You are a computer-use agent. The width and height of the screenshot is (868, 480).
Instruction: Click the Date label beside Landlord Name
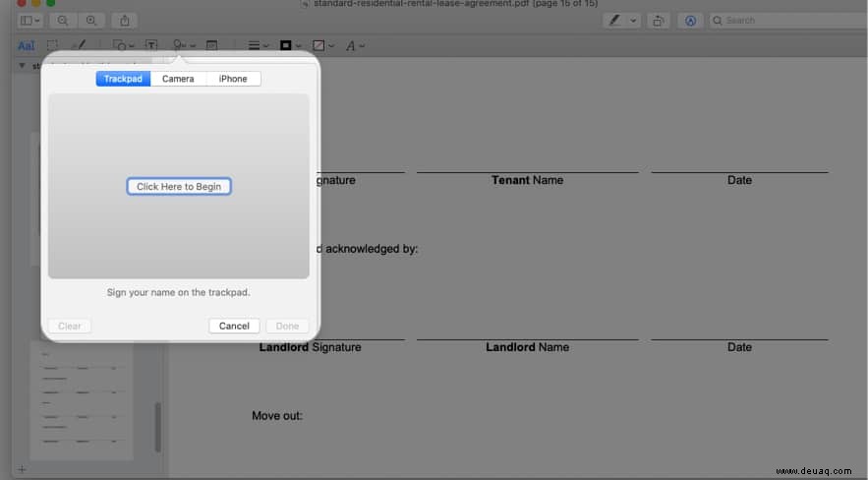(739, 347)
